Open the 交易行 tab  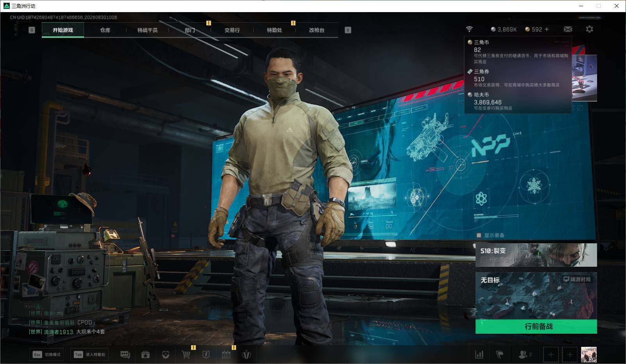click(232, 30)
